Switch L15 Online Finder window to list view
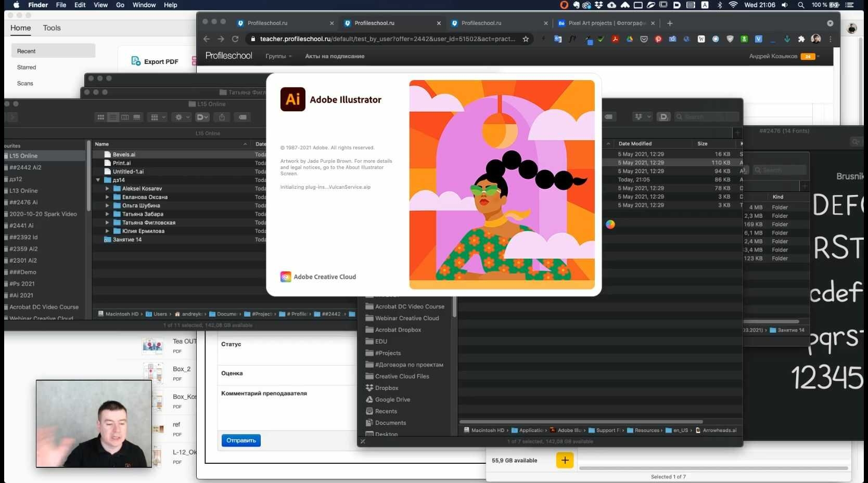This screenshot has width=868, height=483. [113, 117]
